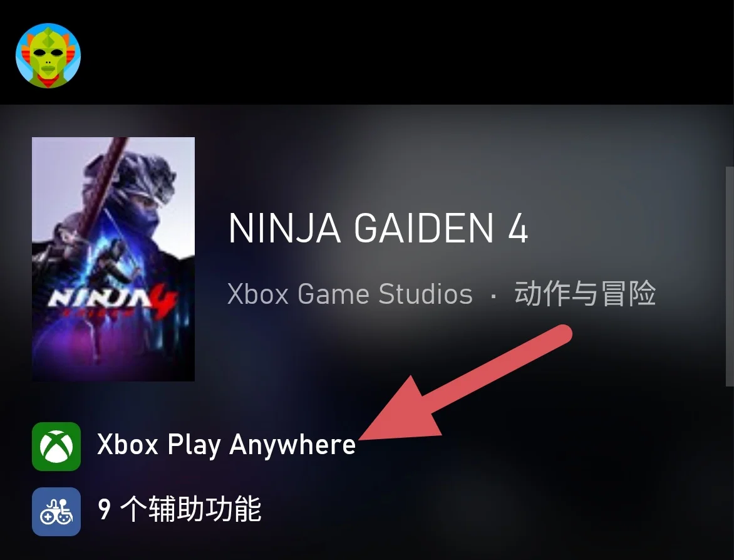Open Xbox Play Anywhere details
Screen dimensions: 734x560
coord(227,444)
